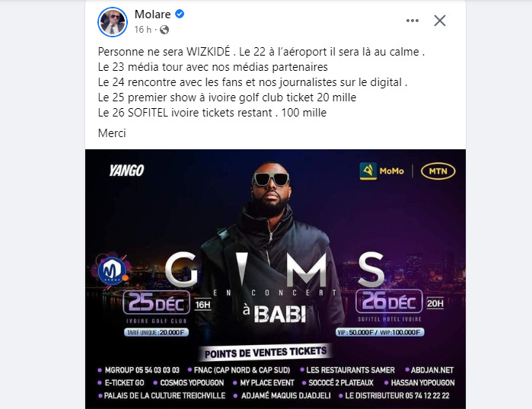Click the TARIF UNIQUE 20.000F label

[x=157, y=332]
